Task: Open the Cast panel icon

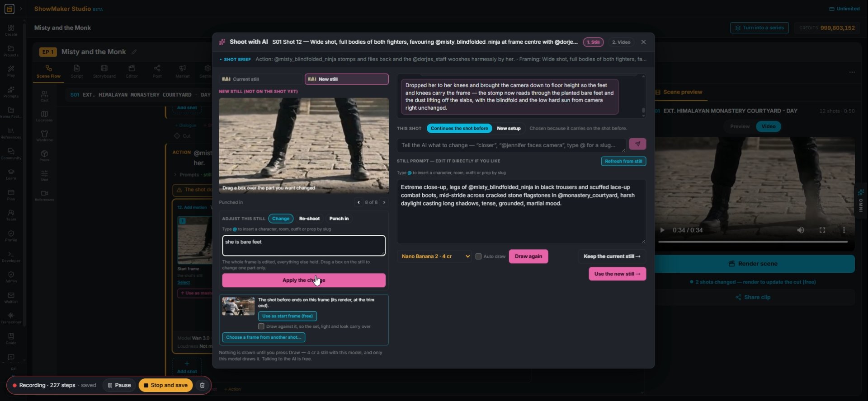Action: coord(44,96)
